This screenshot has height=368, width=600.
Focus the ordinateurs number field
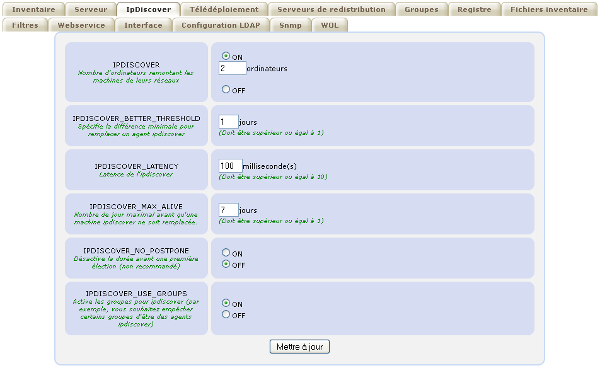(x=232, y=68)
